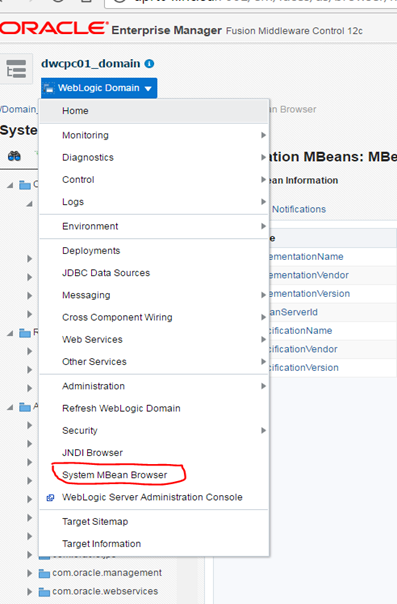Click the target navigation tree icon
Image resolution: width=397 pixels, height=604 pixels.
[x=16, y=69]
